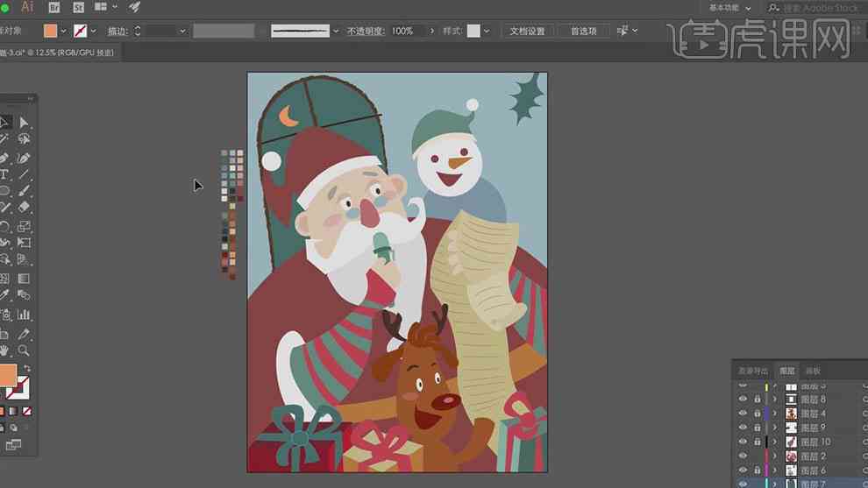This screenshot has width=868, height=488.
Task: Select the Type tool
Action: 4,175
